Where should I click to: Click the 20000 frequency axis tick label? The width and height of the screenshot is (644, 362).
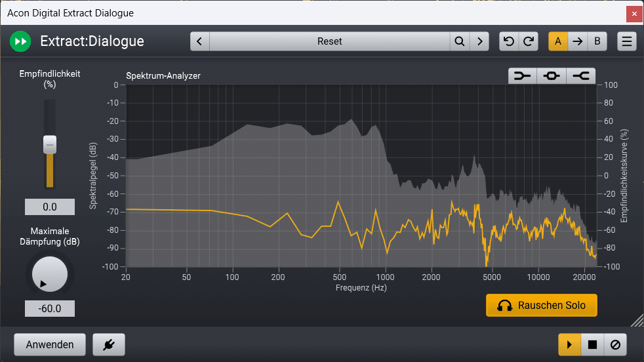(x=584, y=277)
